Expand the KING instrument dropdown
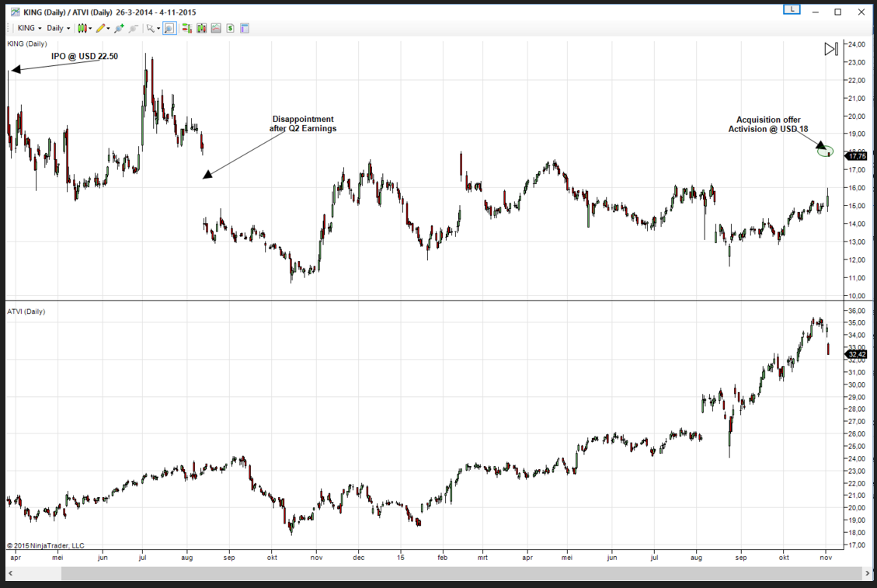 coord(30,28)
